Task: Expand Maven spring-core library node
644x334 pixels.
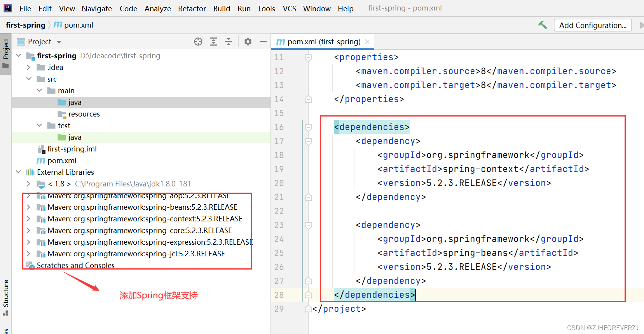Action: pos(29,230)
